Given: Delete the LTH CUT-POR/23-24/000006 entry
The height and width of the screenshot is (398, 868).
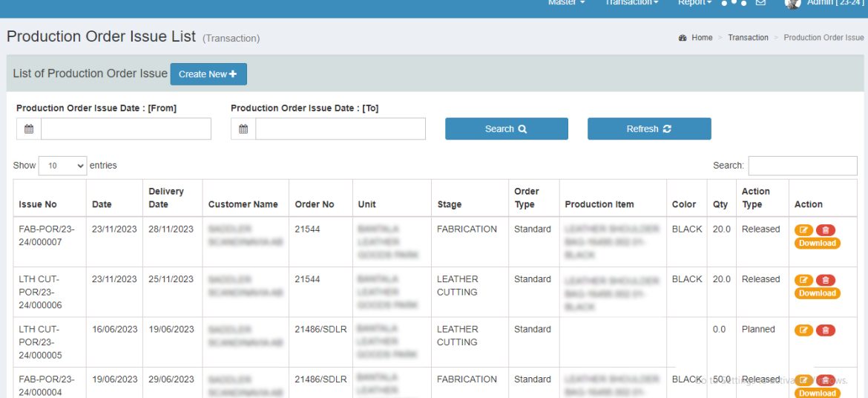Looking at the screenshot, I should pyautogui.click(x=825, y=281).
